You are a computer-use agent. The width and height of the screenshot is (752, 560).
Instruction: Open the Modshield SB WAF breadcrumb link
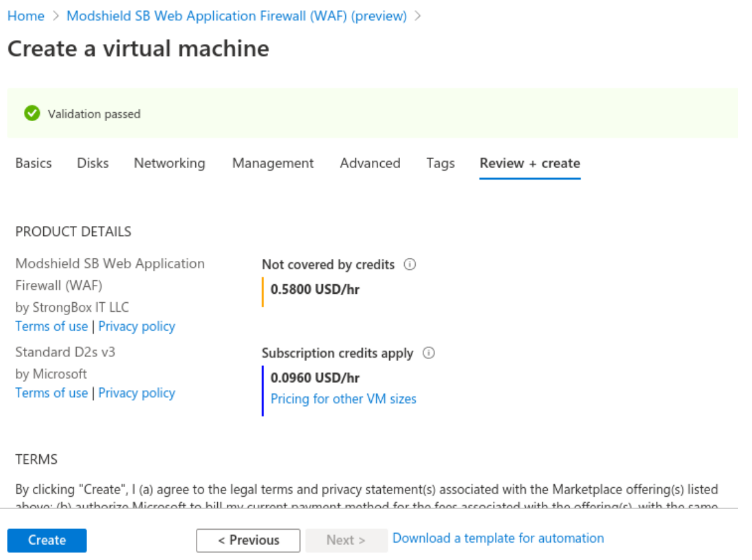pyautogui.click(x=236, y=16)
